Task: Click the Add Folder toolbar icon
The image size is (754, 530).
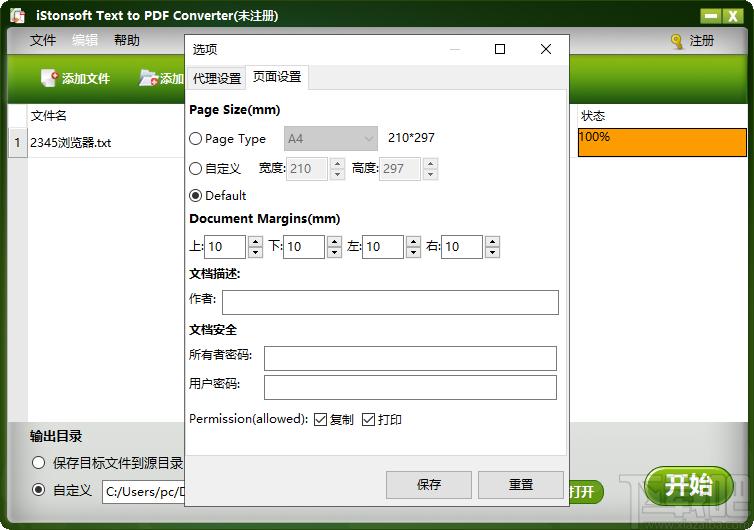Action: (x=149, y=78)
